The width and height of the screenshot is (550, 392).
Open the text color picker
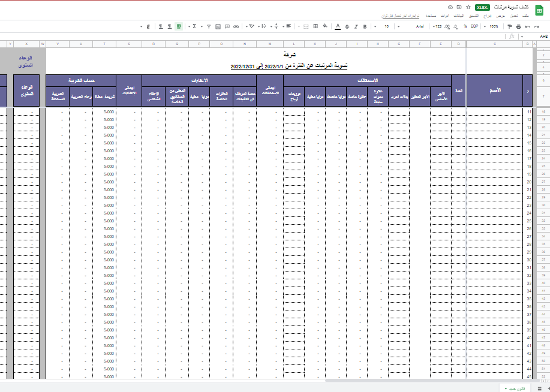point(338,26)
